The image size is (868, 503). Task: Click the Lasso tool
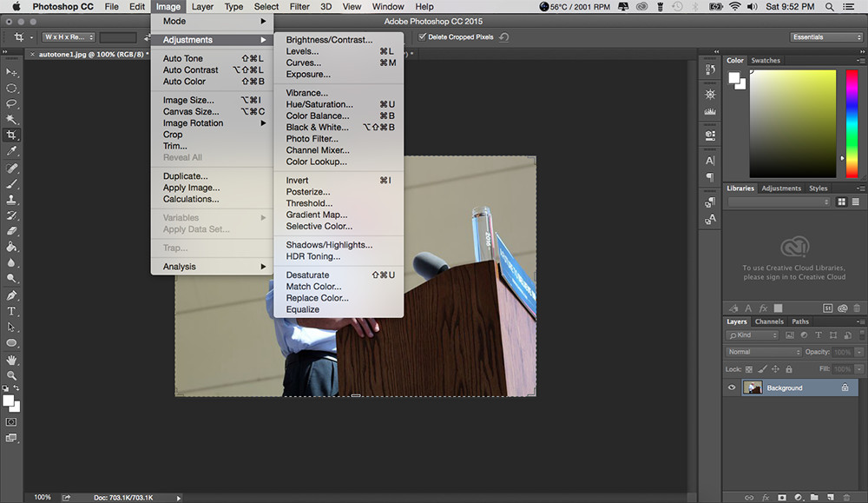tap(12, 103)
